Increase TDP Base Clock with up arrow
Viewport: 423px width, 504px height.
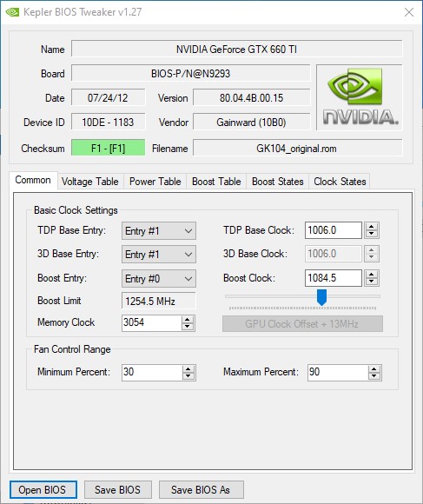click(372, 226)
